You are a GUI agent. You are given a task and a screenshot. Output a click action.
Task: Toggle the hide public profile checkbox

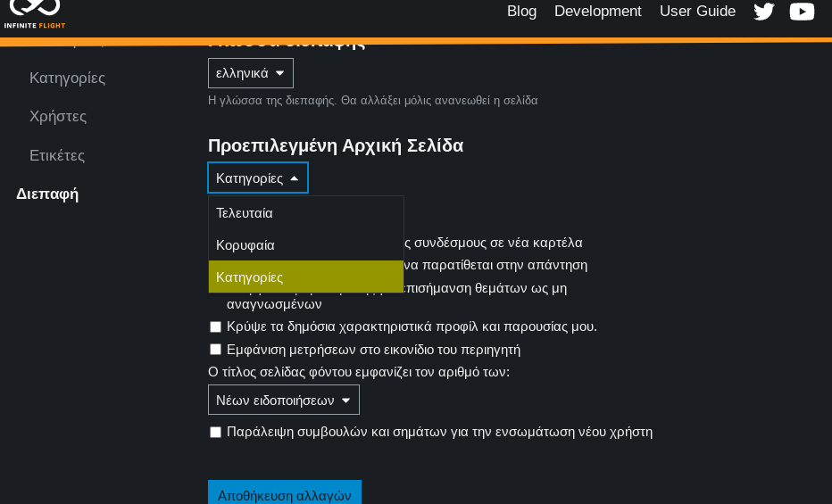[x=215, y=326]
